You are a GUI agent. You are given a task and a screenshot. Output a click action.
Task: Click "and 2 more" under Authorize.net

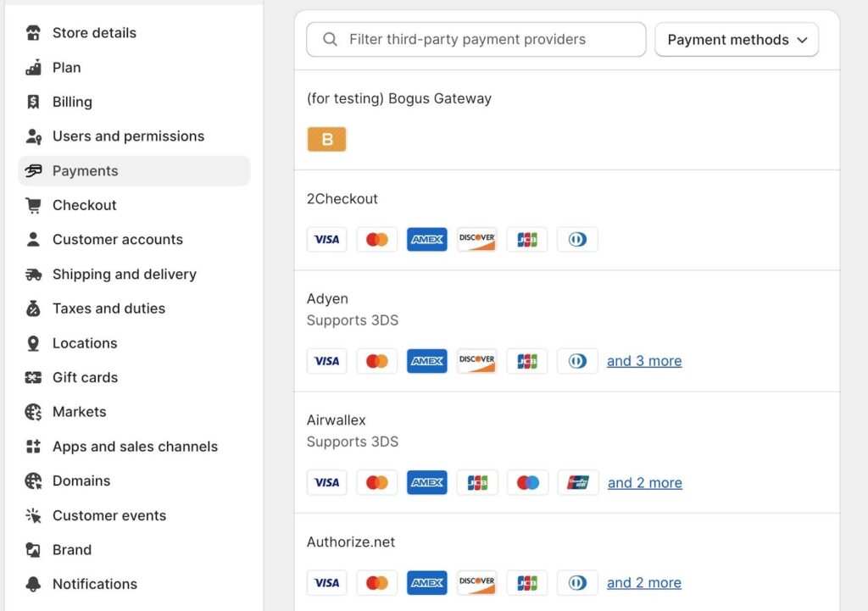click(644, 583)
